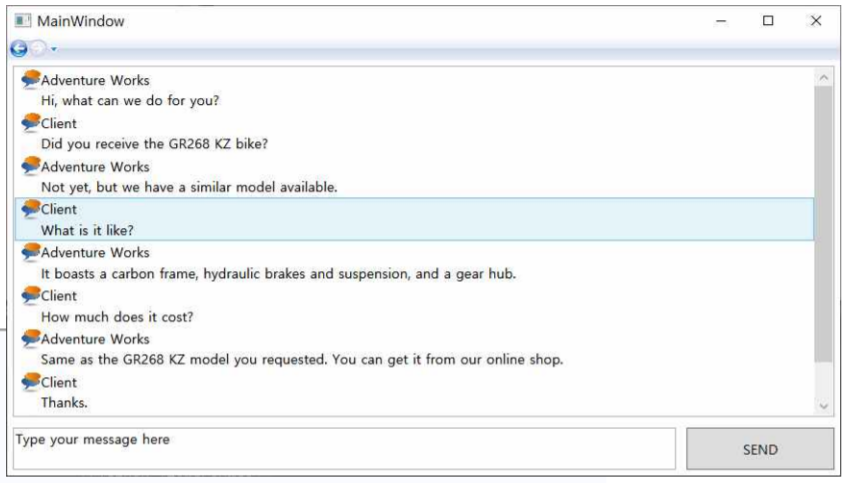Click chat icon beside 'It boasts a carbon frame' message
This screenshot has width=846, height=483.
coord(31,253)
